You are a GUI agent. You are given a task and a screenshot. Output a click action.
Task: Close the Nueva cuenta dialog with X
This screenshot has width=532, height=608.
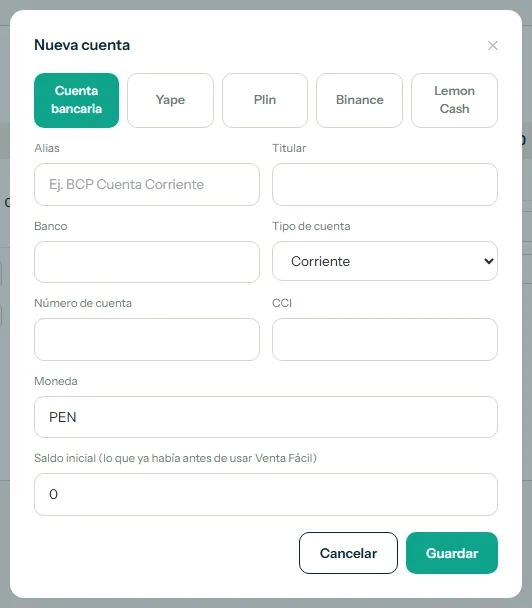(x=492, y=45)
